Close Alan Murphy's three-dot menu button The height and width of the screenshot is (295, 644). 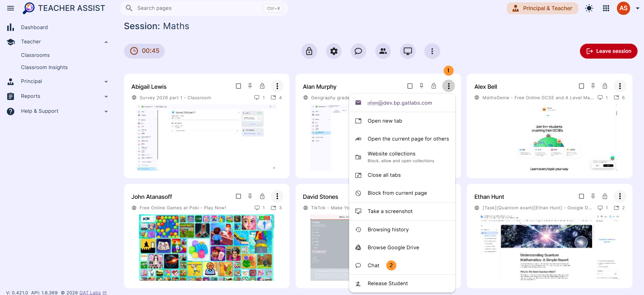448,86
